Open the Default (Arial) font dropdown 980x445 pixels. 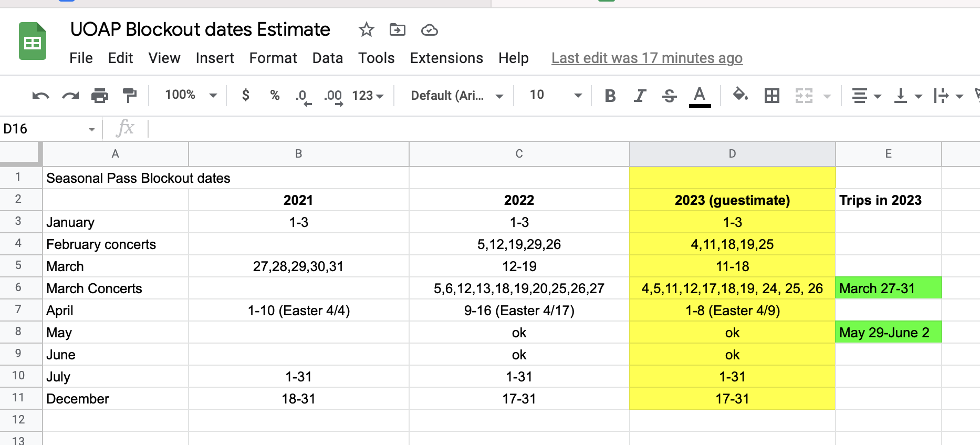tap(456, 96)
